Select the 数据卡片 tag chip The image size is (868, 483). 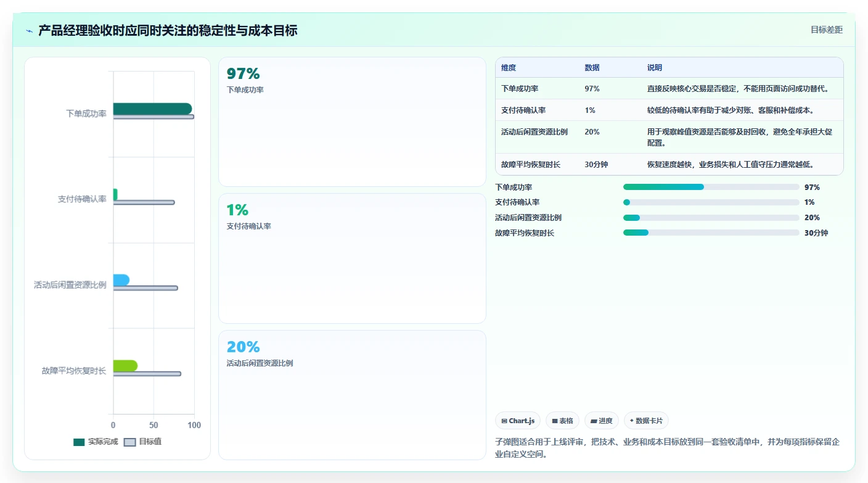pos(646,421)
